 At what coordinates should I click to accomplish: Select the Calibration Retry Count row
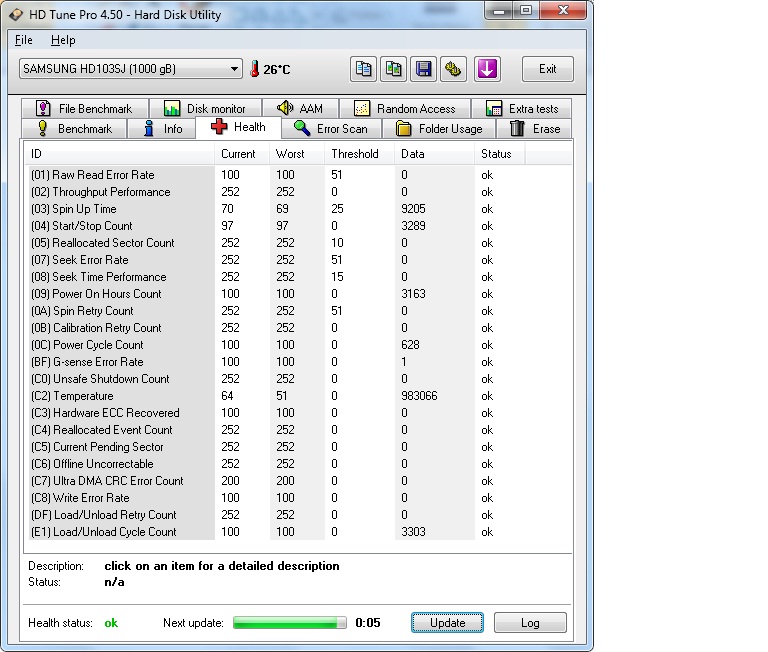(276, 328)
